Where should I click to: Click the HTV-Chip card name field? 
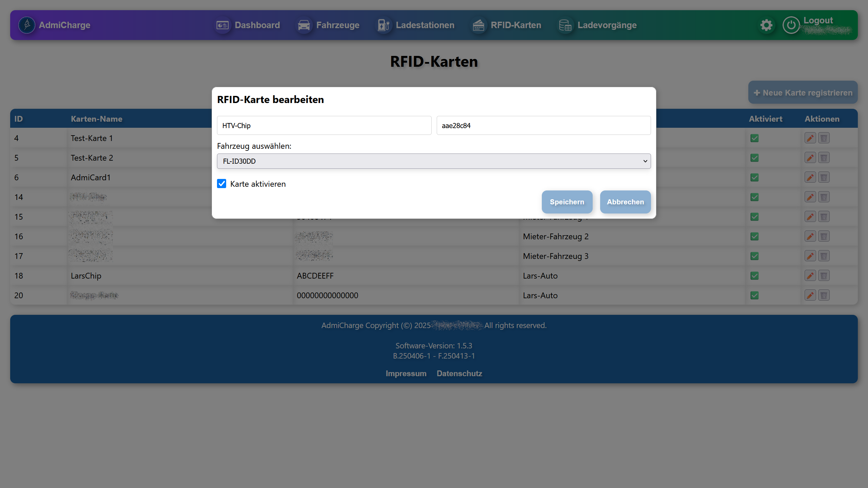click(x=324, y=126)
